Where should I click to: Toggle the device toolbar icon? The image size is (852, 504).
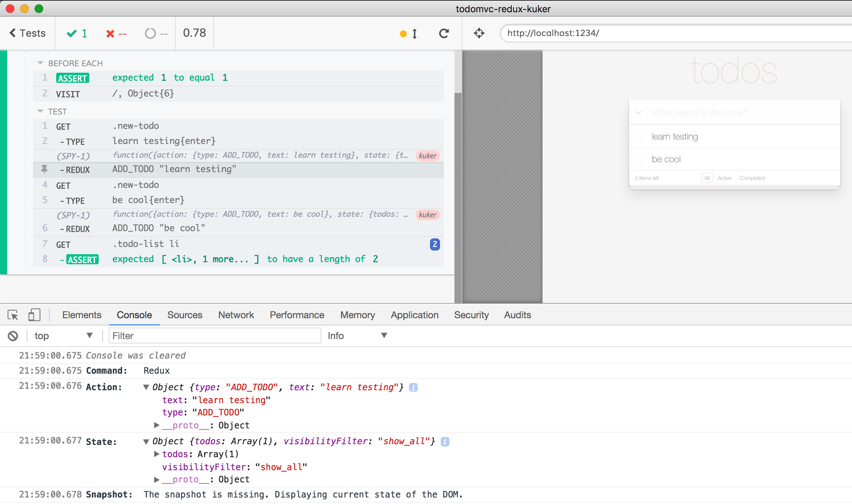[x=34, y=315]
